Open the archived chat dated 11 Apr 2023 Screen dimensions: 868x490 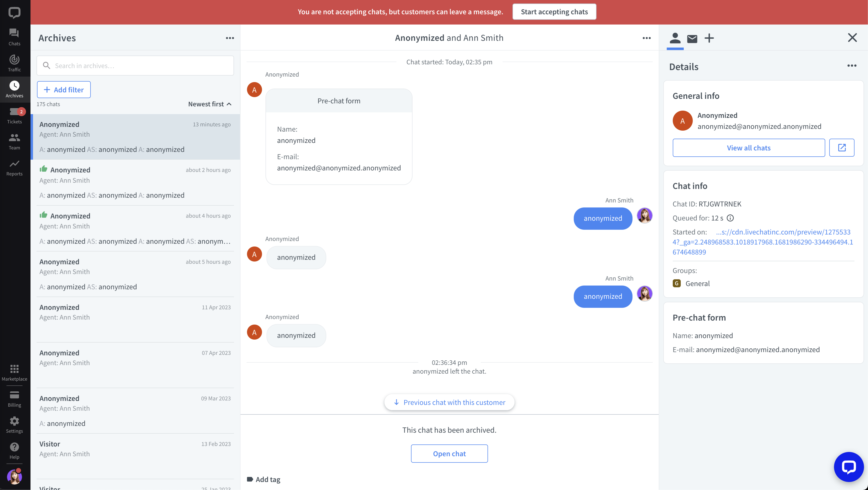coord(135,320)
